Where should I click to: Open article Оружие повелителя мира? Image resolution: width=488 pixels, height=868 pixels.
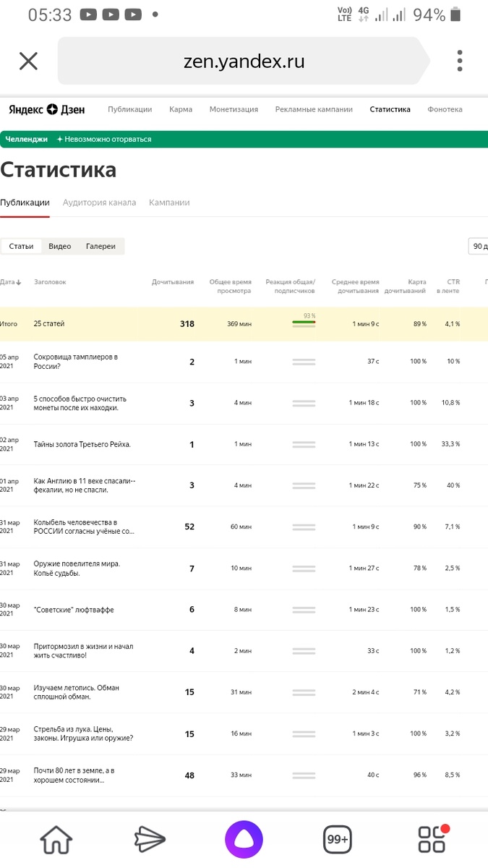pos(77,568)
